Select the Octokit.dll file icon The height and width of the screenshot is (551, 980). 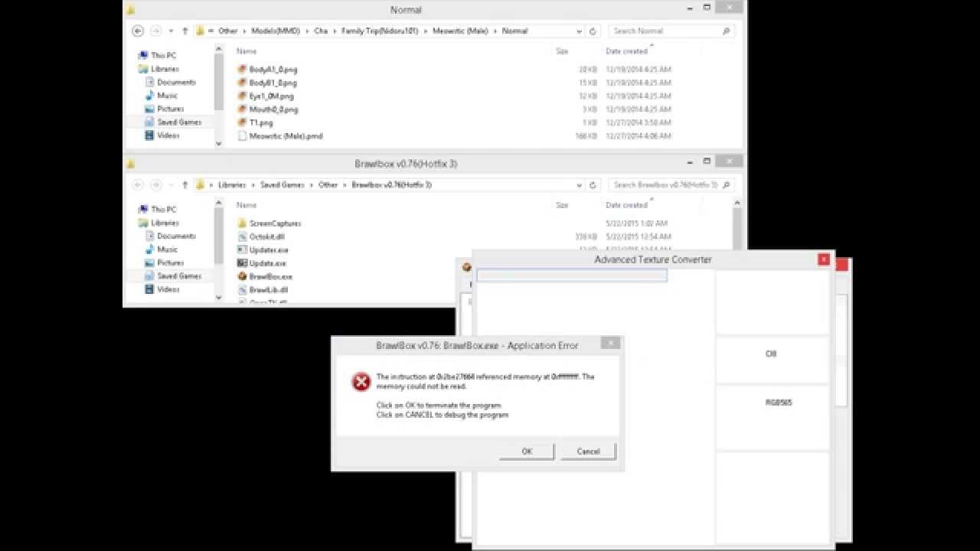tap(242, 237)
